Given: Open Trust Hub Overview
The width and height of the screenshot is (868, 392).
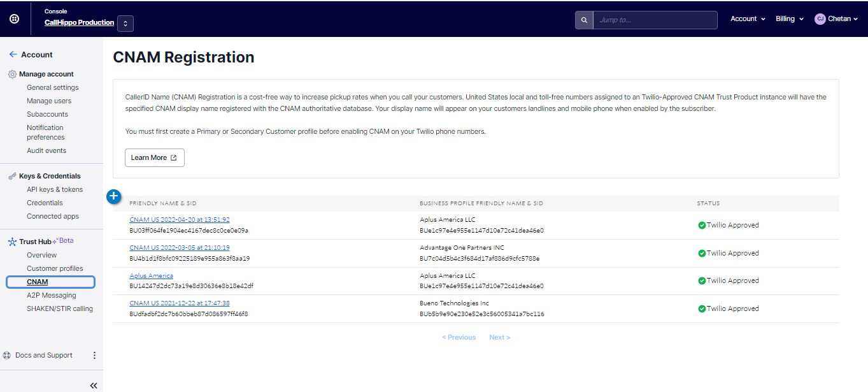Looking at the screenshot, I should pos(41,255).
